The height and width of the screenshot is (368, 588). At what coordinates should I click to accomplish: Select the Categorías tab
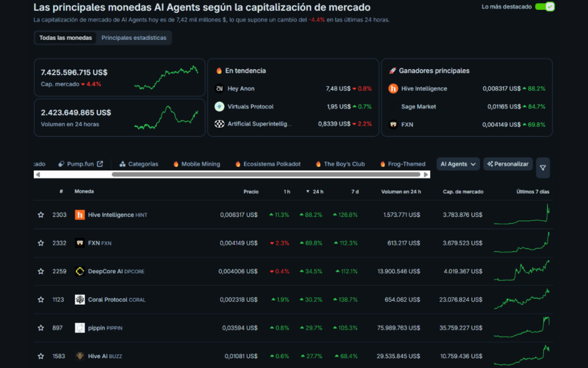coord(139,164)
